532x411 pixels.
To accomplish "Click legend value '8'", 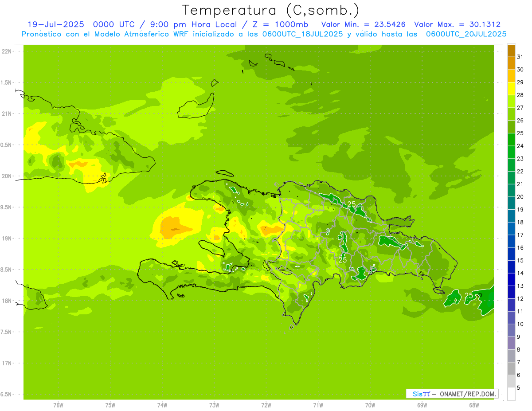I will point(518,349).
